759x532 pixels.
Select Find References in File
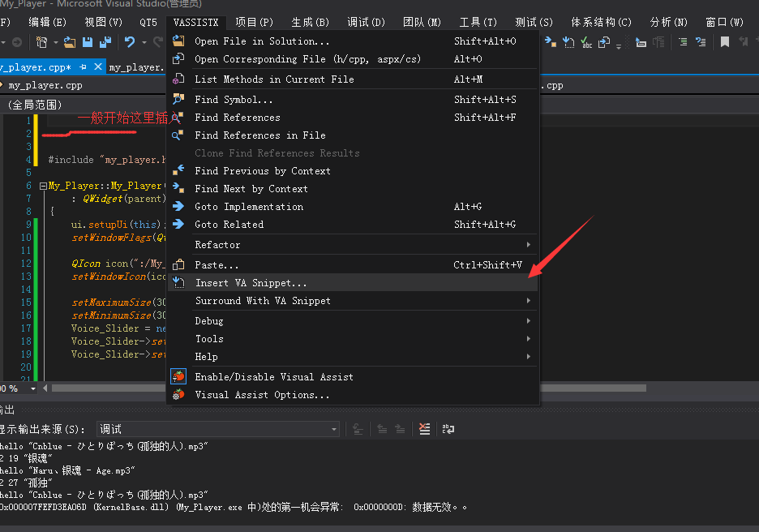353,135
